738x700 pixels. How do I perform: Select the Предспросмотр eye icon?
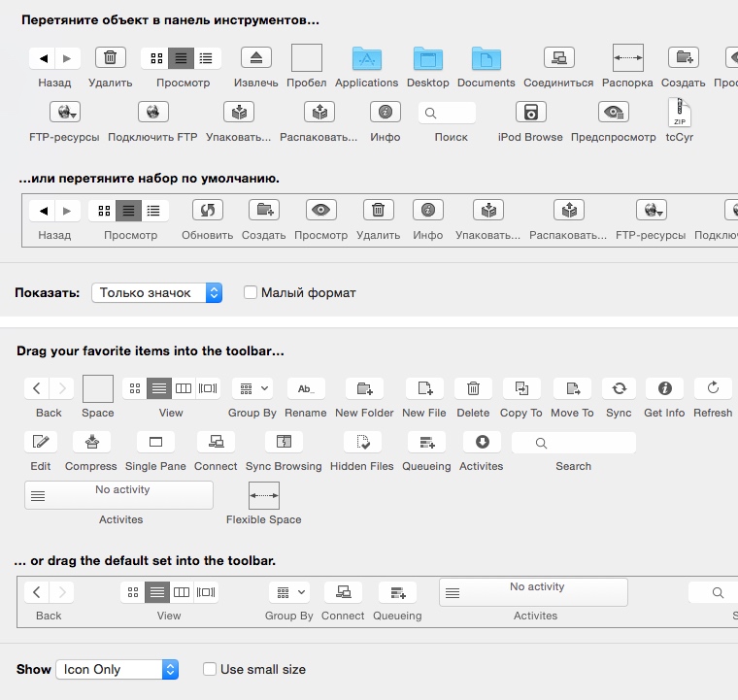click(x=613, y=113)
